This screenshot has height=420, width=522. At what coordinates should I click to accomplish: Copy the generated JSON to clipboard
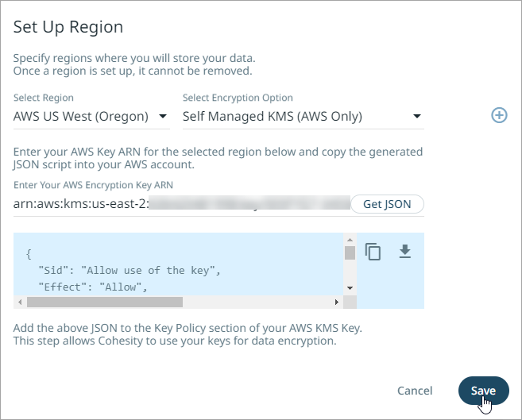tap(373, 252)
